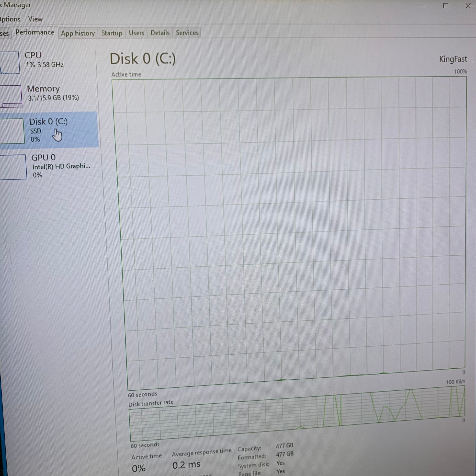This screenshot has width=476, height=476.
Task: Minimize the Task Manager window
Action: coord(423,6)
